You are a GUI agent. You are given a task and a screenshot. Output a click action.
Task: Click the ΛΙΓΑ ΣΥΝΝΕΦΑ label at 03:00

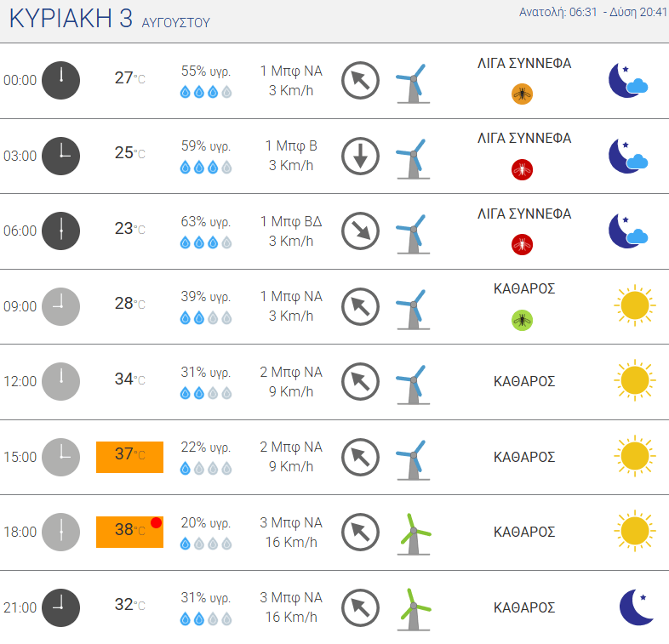click(524, 138)
